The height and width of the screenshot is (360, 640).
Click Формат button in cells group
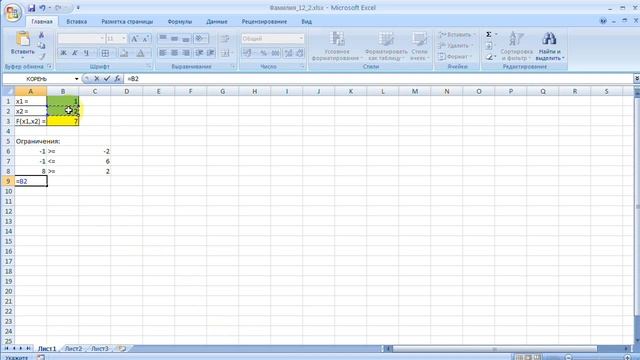(x=454, y=57)
